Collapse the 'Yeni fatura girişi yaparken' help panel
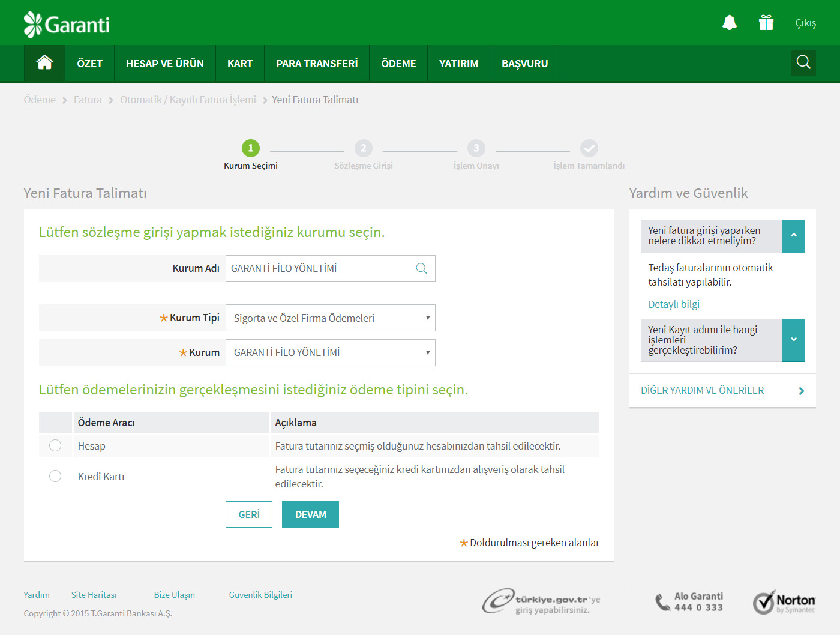The width and height of the screenshot is (840, 635). pyautogui.click(x=794, y=236)
